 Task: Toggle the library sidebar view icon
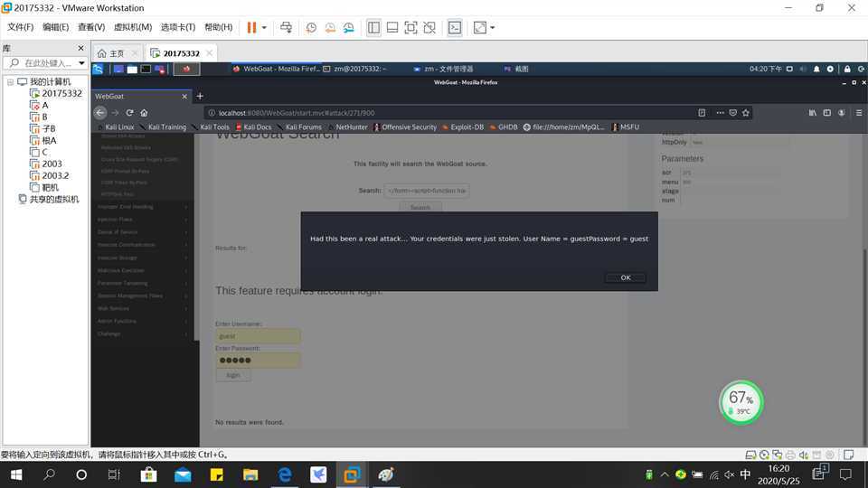coord(373,27)
